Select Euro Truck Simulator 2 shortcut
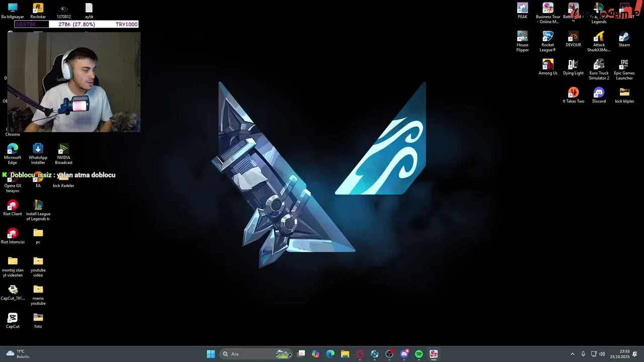 click(599, 69)
